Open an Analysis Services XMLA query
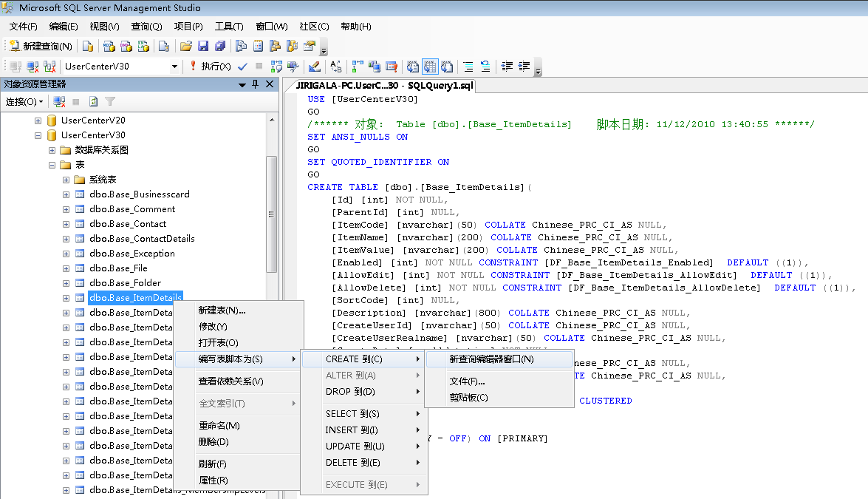Image resolution: width=868 pixels, height=499 pixels. pyautogui.click(x=143, y=46)
